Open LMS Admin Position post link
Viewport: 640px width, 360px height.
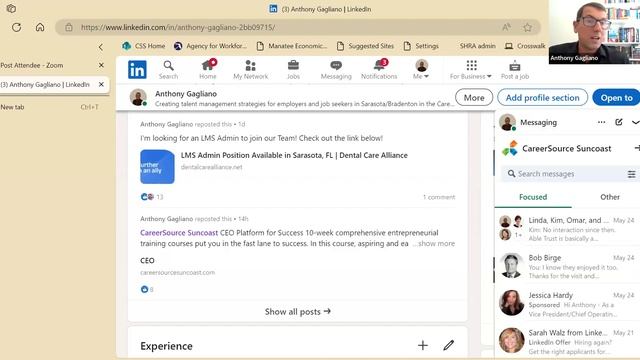tap(294, 155)
